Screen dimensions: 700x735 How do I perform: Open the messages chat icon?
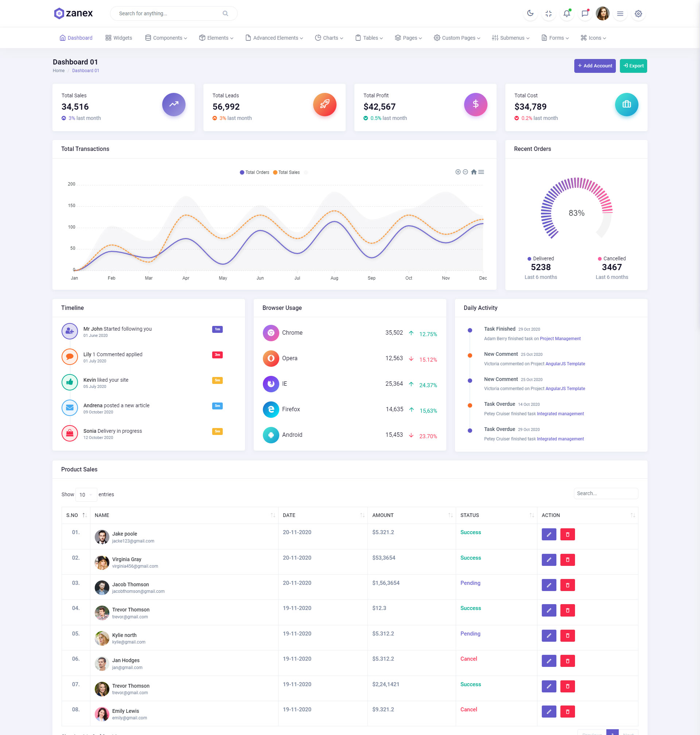(585, 13)
